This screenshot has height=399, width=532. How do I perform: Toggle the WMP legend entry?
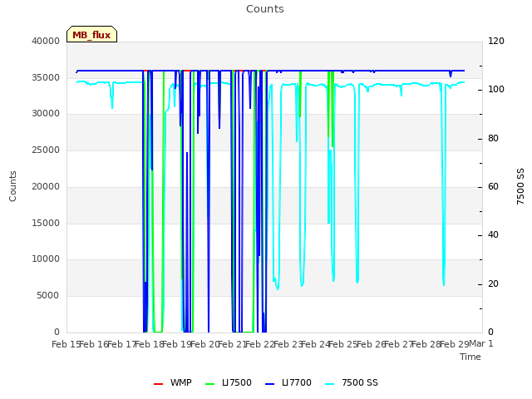point(173,382)
